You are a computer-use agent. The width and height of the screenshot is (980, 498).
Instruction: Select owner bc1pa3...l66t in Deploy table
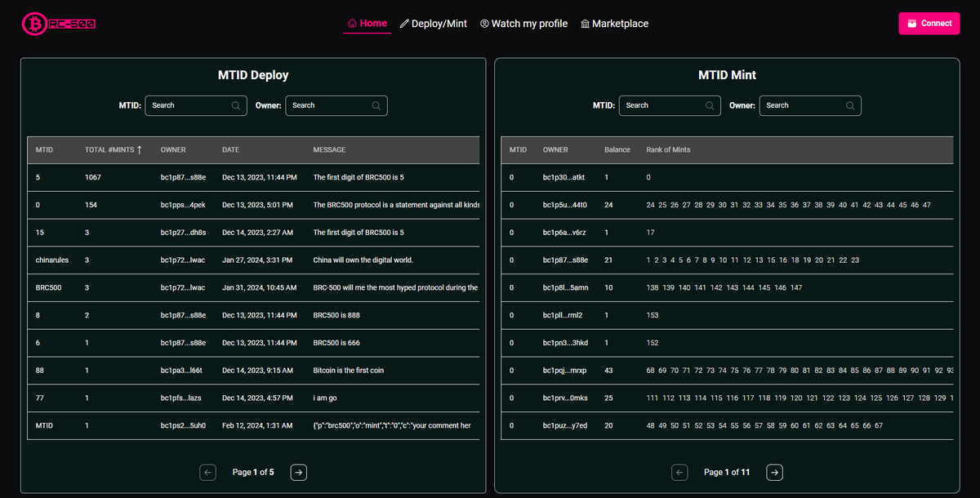(182, 371)
